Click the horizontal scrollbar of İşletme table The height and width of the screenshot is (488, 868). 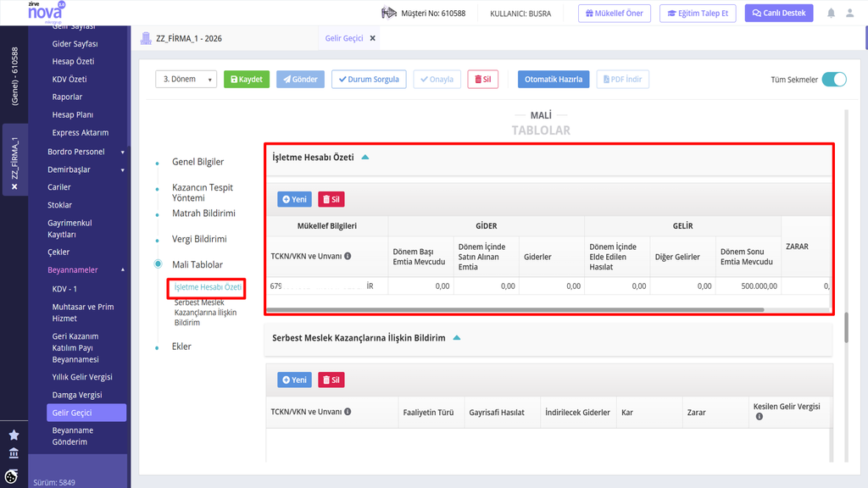coord(515,310)
